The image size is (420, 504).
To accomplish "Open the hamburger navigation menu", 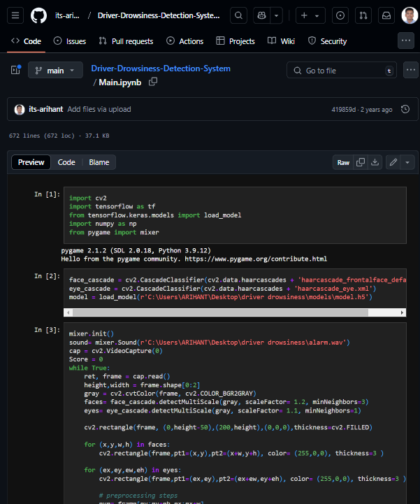I will click(17, 15).
